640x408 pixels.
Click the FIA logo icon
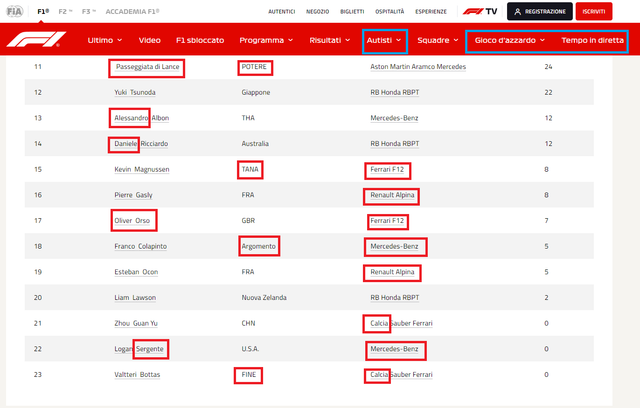(14, 11)
